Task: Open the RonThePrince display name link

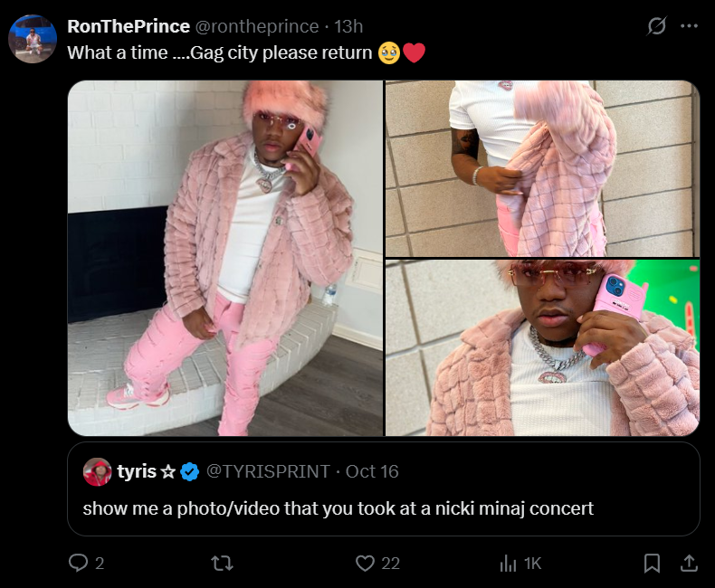Action: click(129, 26)
